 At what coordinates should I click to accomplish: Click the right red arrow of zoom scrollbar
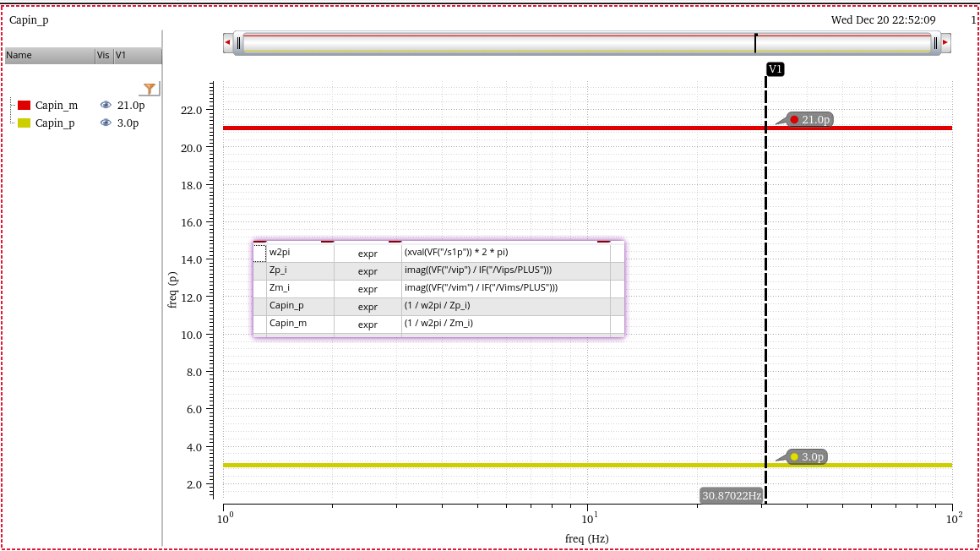pos(945,42)
